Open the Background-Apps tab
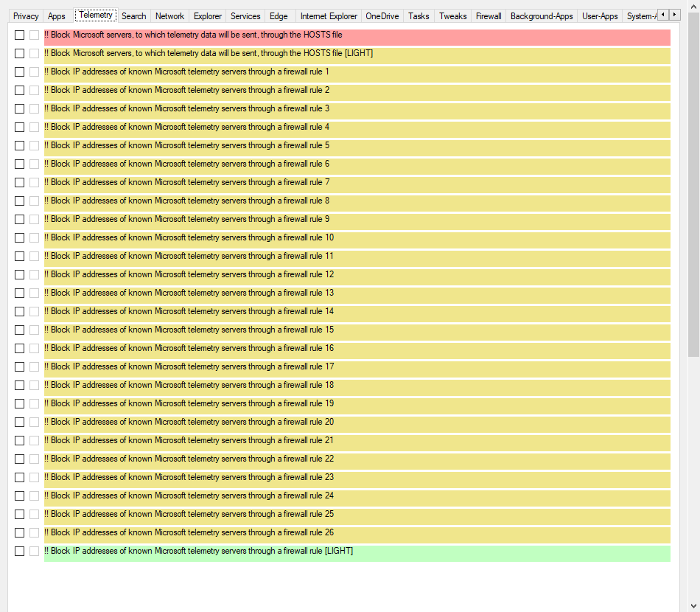 pyautogui.click(x=542, y=16)
